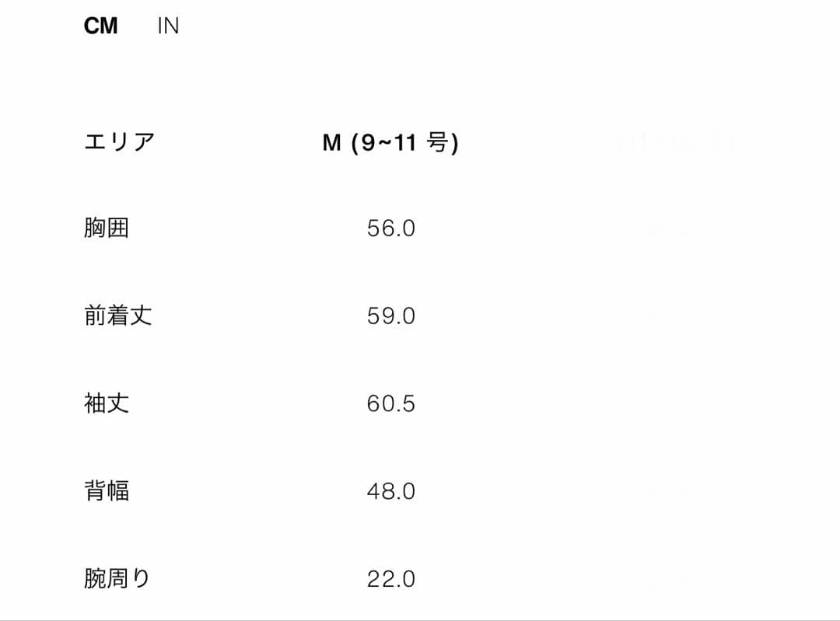Select the 22.0 arm circumference value
Screen dimensions: 840x621
[391, 578]
